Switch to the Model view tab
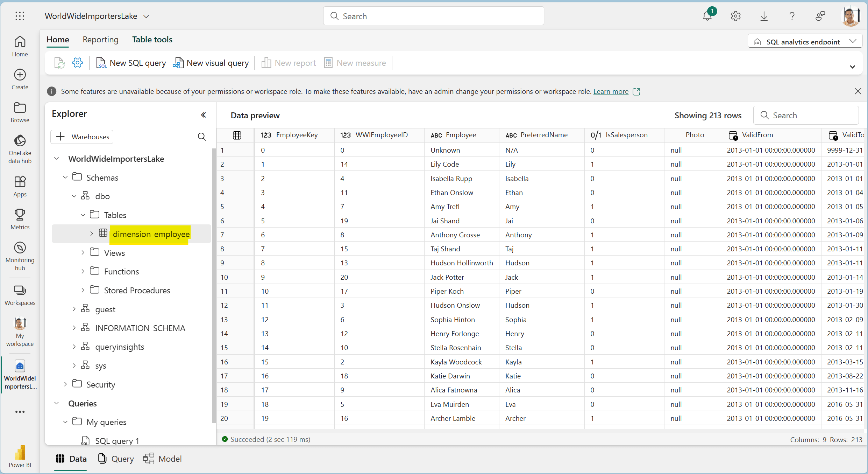The height and width of the screenshot is (474, 868). (163, 459)
